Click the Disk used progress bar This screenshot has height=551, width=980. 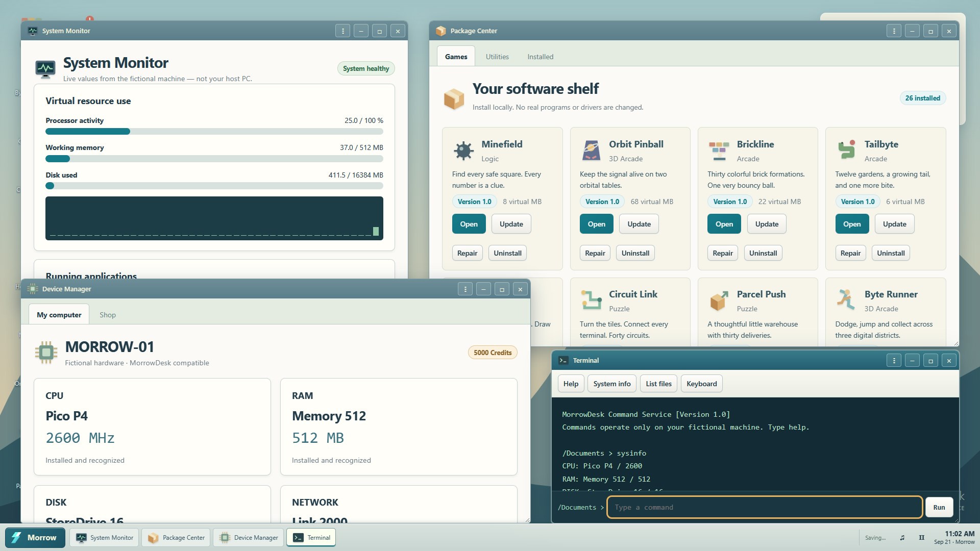[214, 186]
